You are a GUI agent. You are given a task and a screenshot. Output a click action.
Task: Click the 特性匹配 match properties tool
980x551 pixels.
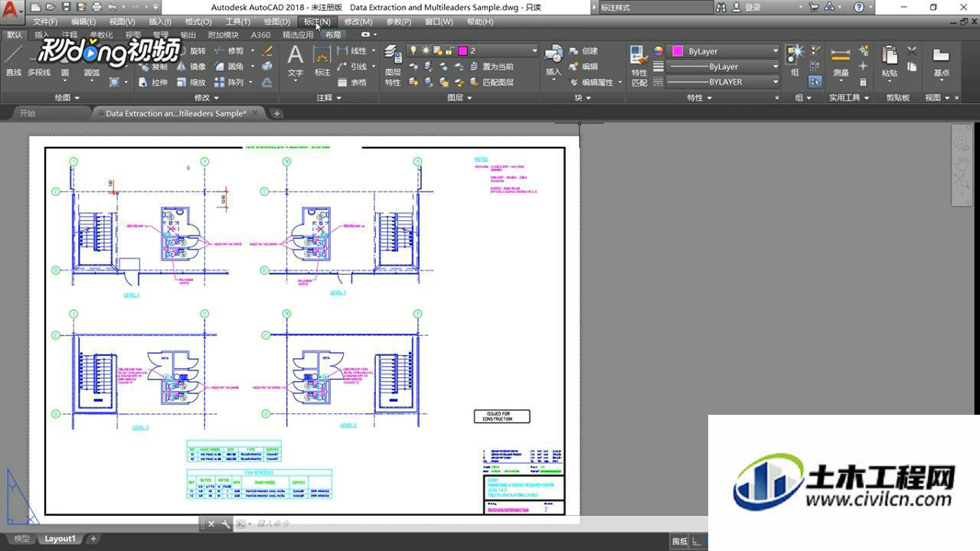[x=639, y=66]
